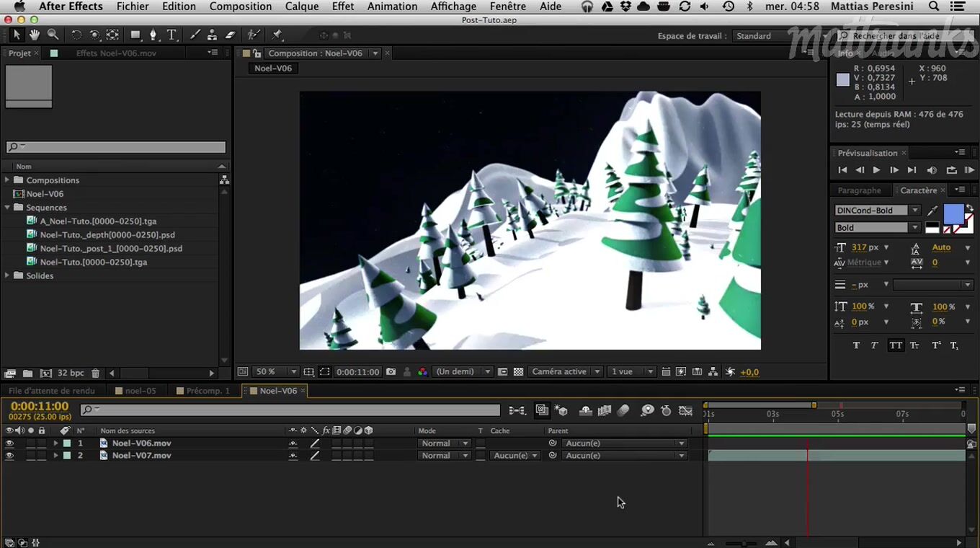The height and width of the screenshot is (548, 980).
Task: Select the Hand tool
Action: coord(35,35)
